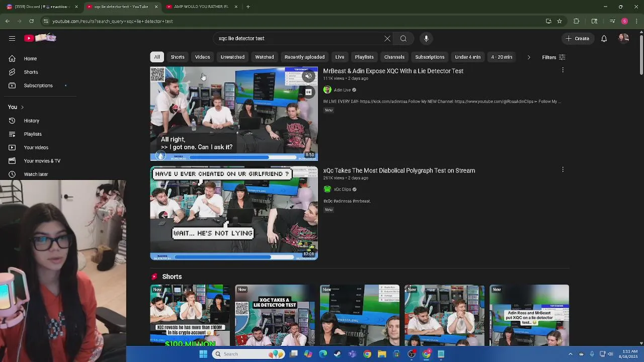This screenshot has height=362, width=644.
Task: Click the Chrome profile S avatar
Action: 624,21
